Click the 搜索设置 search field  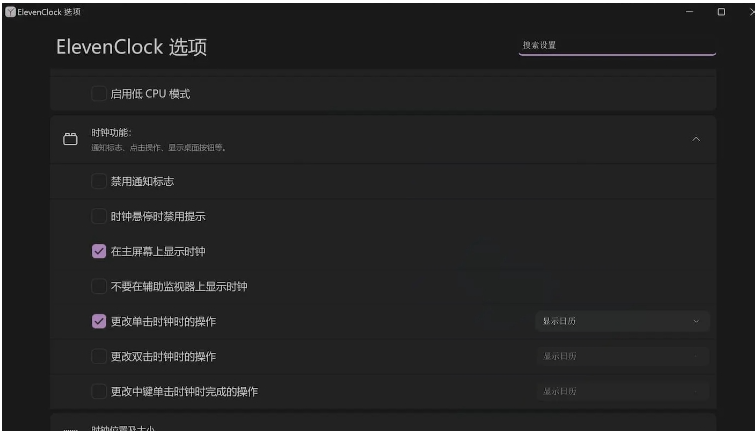(x=616, y=45)
